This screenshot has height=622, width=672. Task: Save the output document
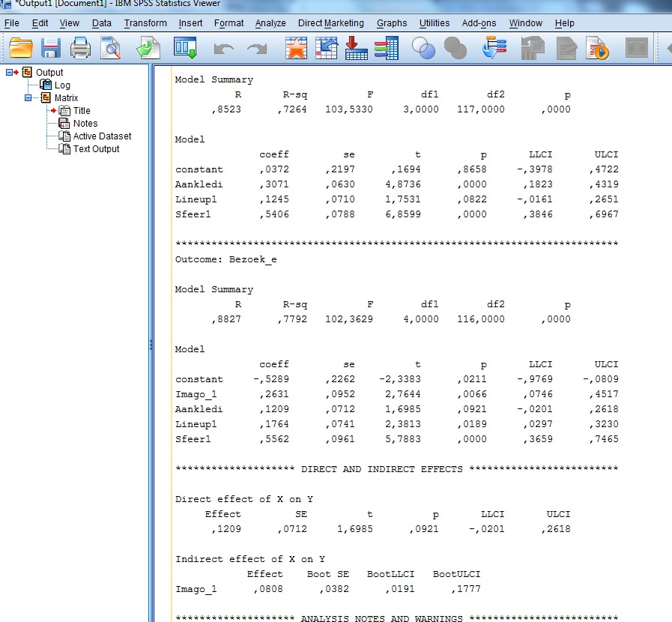click(50, 48)
